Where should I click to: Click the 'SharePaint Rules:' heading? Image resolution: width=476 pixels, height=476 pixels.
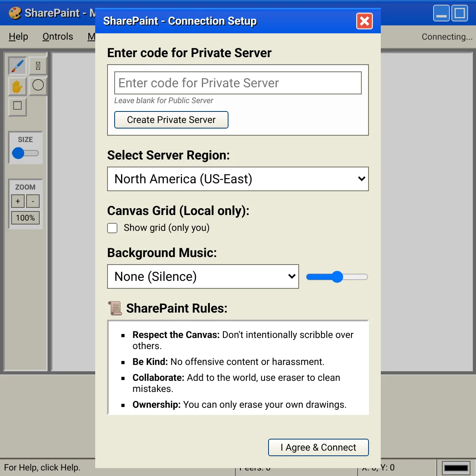(177, 308)
